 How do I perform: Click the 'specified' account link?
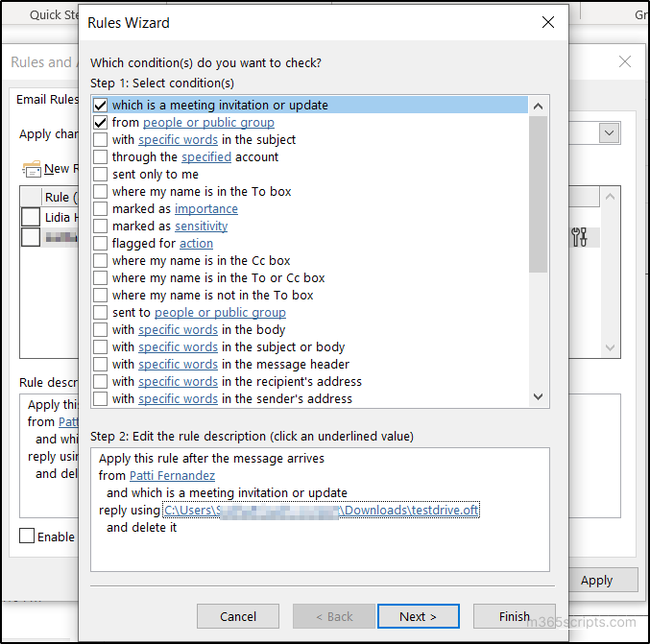point(206,157)
